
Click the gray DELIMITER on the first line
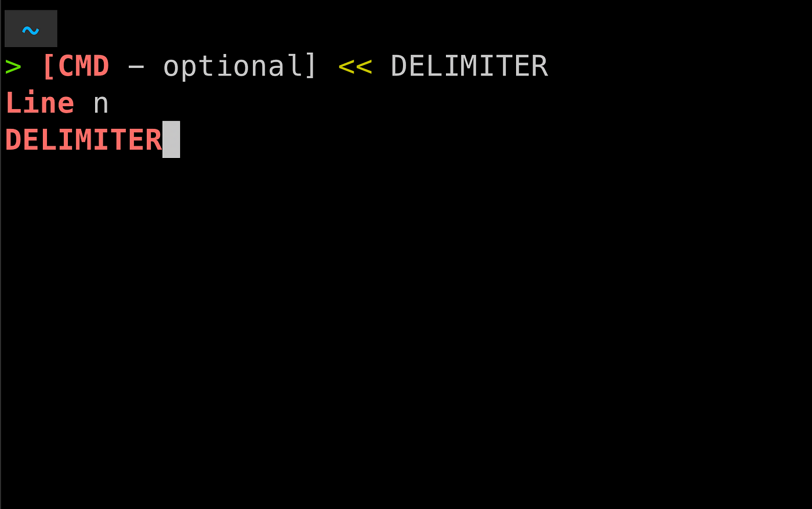click(469, 66)
